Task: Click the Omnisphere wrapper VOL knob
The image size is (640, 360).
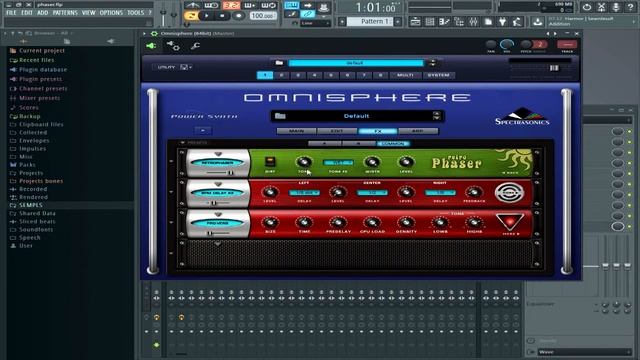Action: tap(507, 44)
